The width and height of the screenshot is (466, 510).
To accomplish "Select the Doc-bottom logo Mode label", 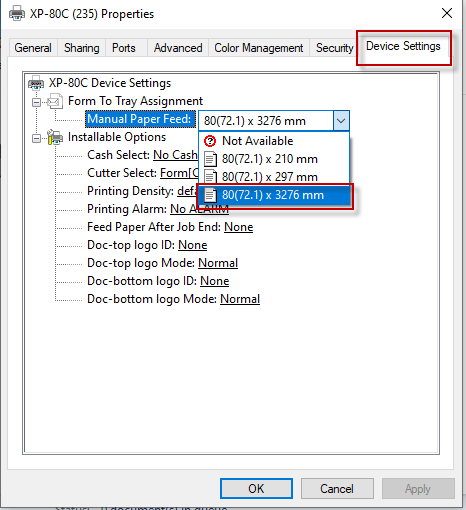I will pyautogui.click(x=152, y=299).
